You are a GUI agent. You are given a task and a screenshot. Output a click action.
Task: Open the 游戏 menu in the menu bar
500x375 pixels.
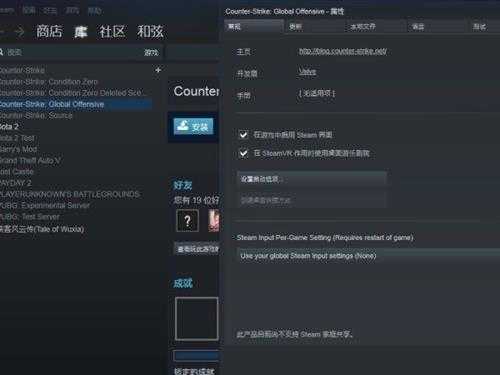point(72,10)
